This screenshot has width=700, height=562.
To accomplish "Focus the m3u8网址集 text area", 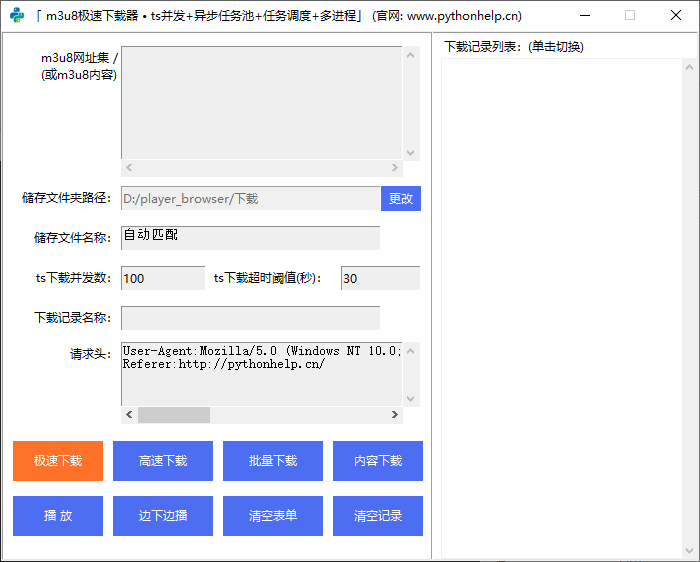I will [x=261, y=102].
